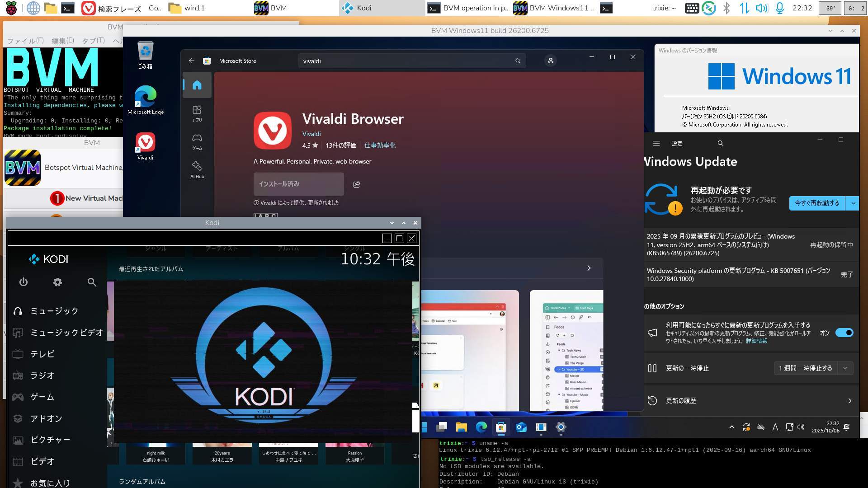Select the ミュージックビデオ Kodi menu item
The height and width of the screenshot is (488, 868).
(66, 333)
